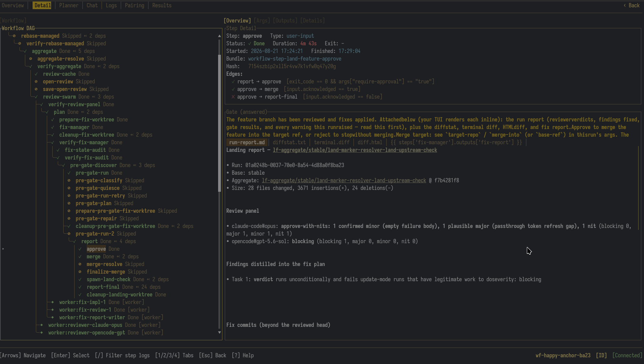Viewport: 644px width, 364px height.
Task: Click the merge-resolve skipped icon
Action: (80, 264)
